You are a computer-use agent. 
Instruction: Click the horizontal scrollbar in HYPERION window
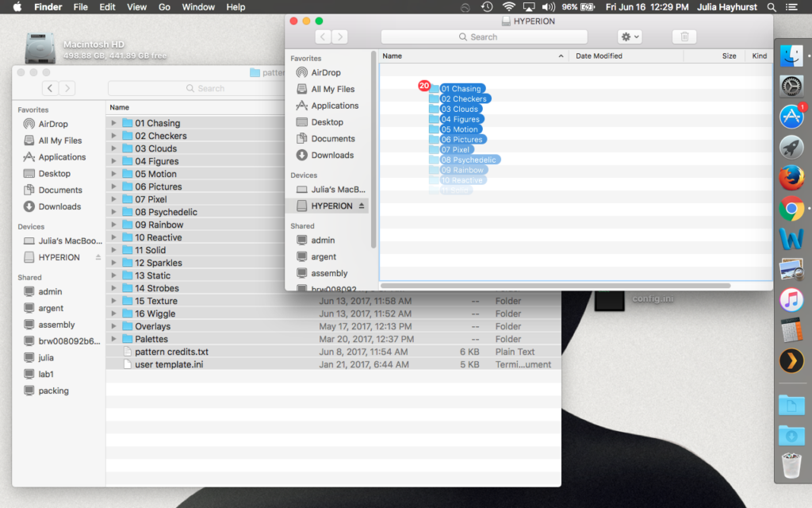555,286
